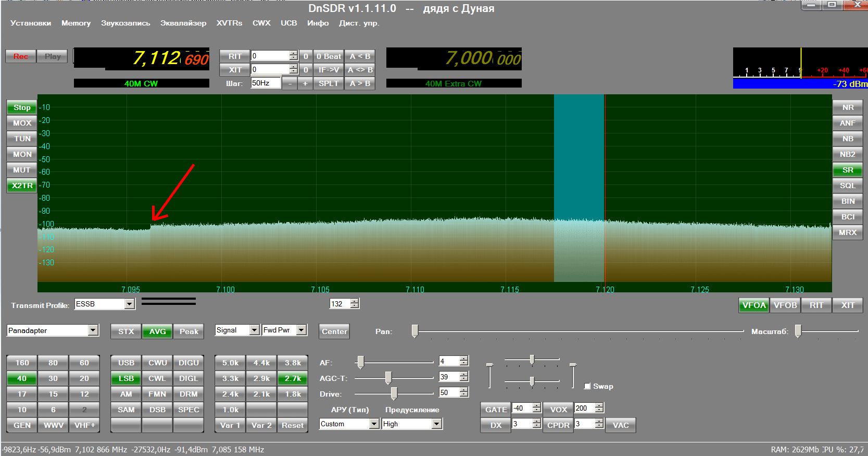868x456 pixels.
Task: Open the Transmit Profile ESSB dropdown
Action: coord(130,304)
